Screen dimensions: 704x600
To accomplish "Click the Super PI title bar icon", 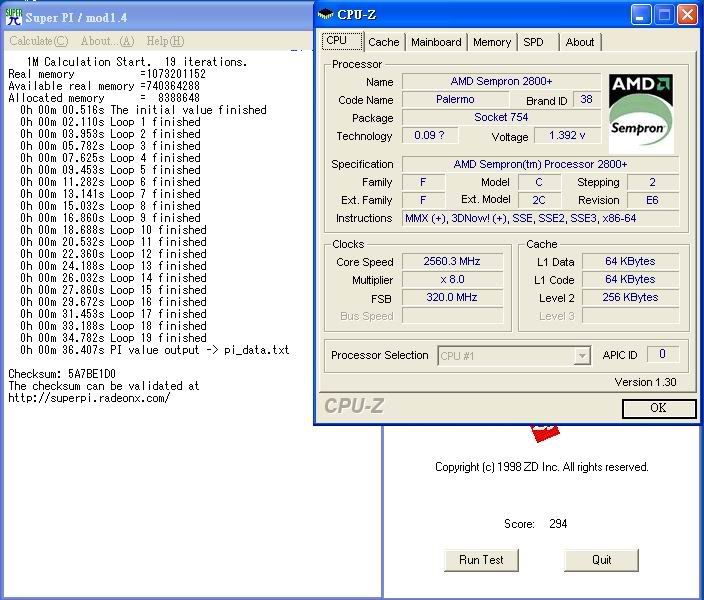I will coord(13,17).
